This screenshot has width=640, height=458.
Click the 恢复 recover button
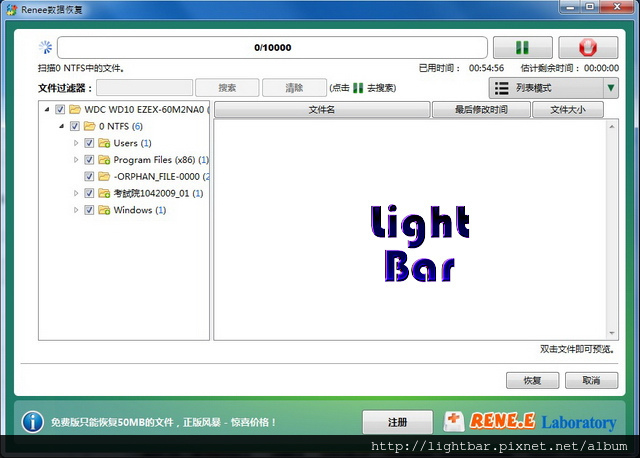tap(532, 380)
